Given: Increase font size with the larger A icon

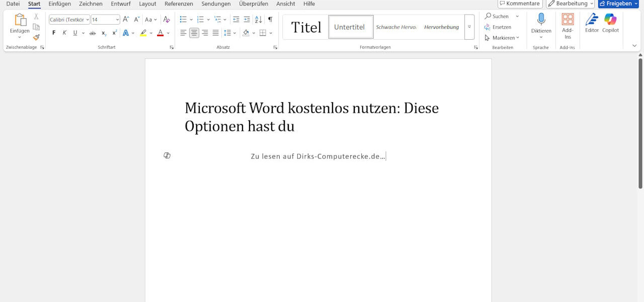Looking at the screenshot, I should pyautogui.click(x=126, y=20).
